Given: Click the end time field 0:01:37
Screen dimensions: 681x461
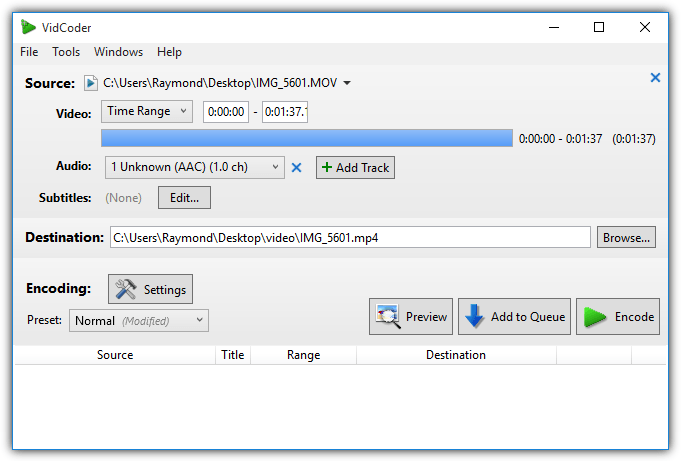Looking at the screenshot, I should click(285, 112).
